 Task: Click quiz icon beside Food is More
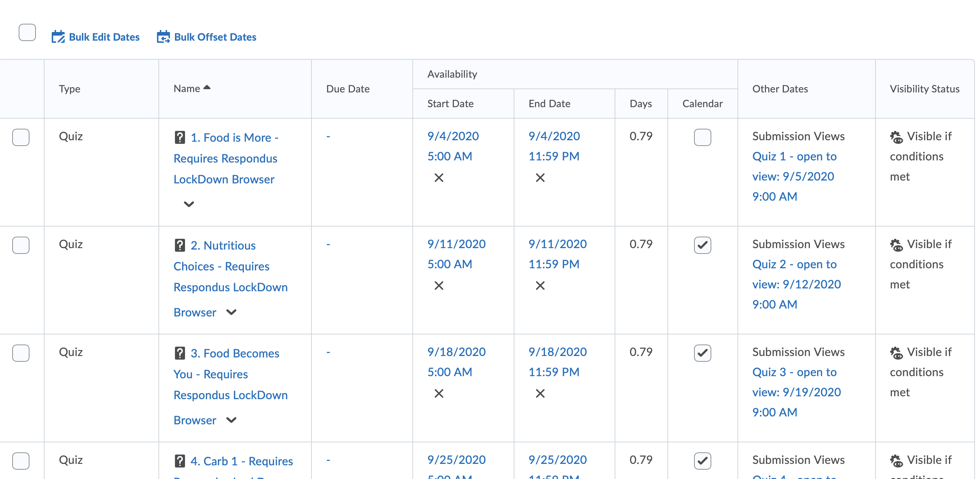point(180,137)
